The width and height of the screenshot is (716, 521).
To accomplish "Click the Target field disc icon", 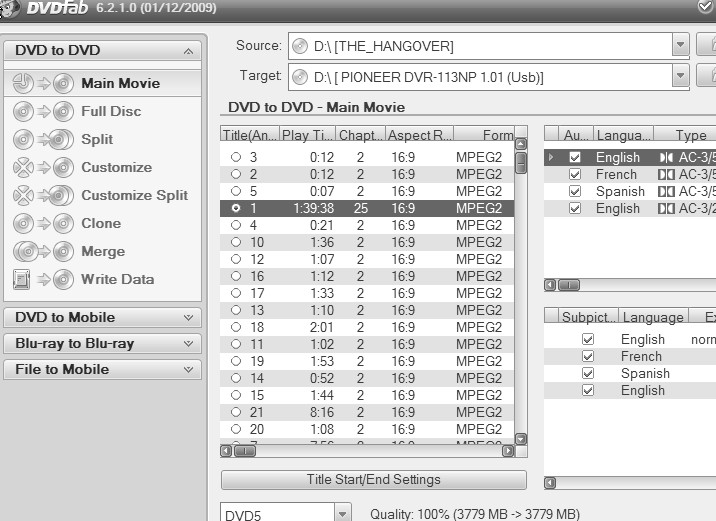I will pyautogui.click(x=300, y=77).
